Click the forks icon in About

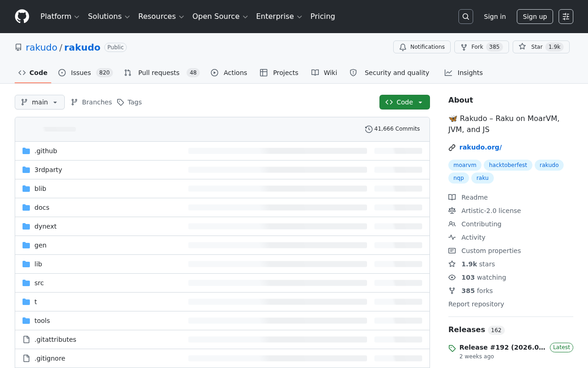452,291
